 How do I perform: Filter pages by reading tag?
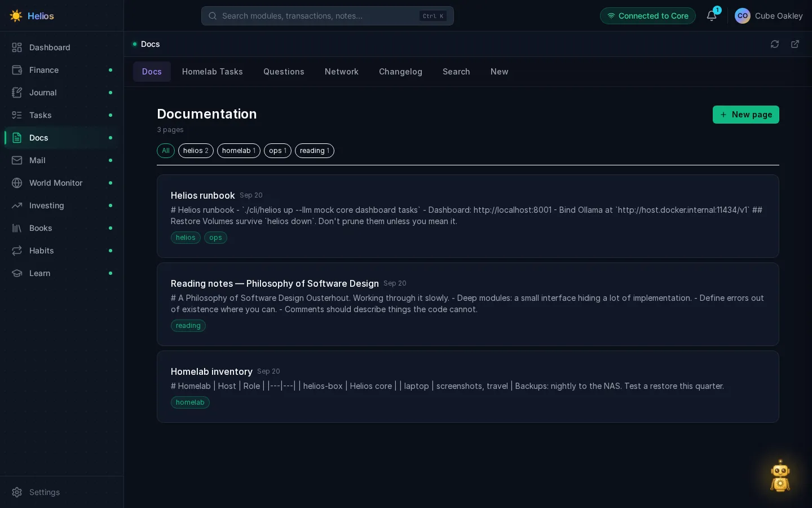[315, 151]
